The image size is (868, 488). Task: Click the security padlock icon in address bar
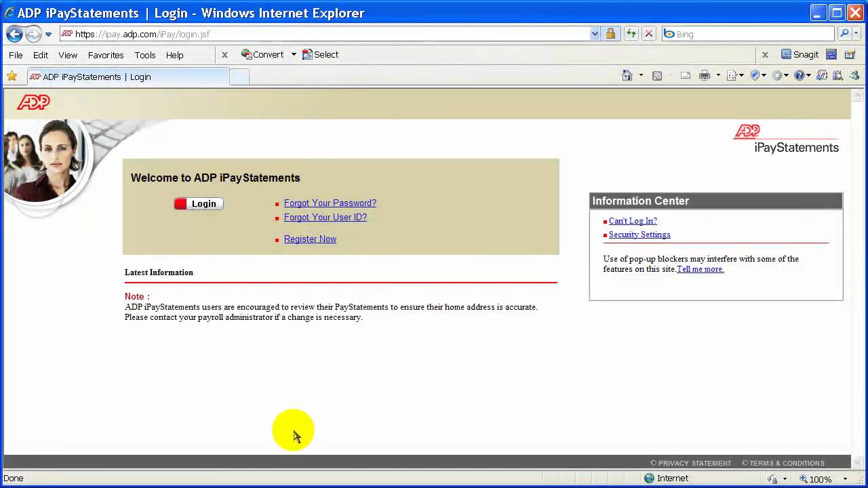click(610, 34)
